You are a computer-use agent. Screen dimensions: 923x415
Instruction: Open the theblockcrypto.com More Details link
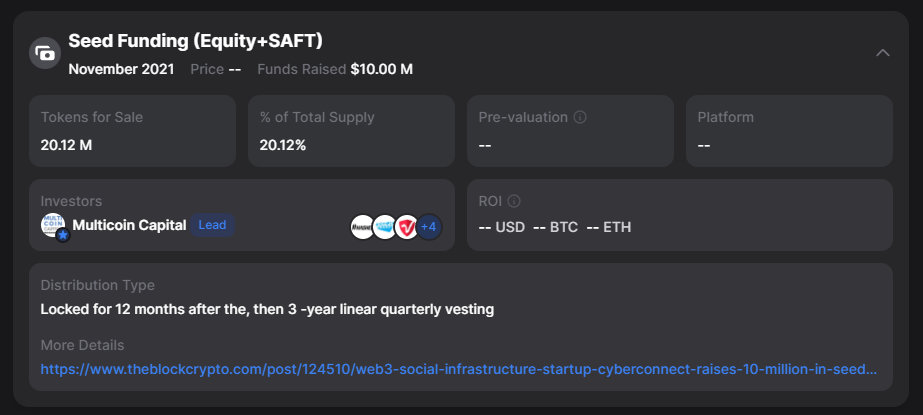[x=459, y=369]
